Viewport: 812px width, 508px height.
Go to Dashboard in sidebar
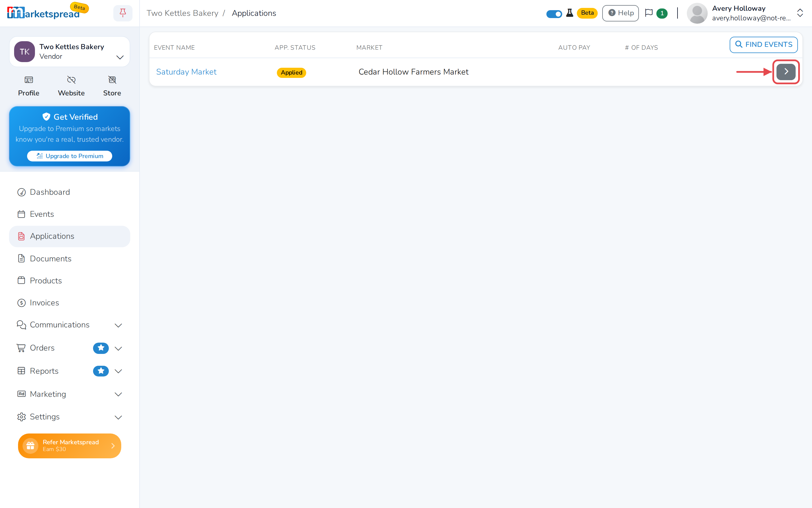(x=69, y=192)
